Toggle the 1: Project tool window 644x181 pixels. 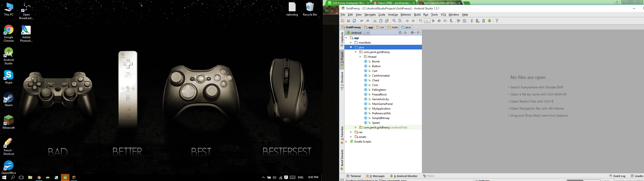(x=342, y=59)
